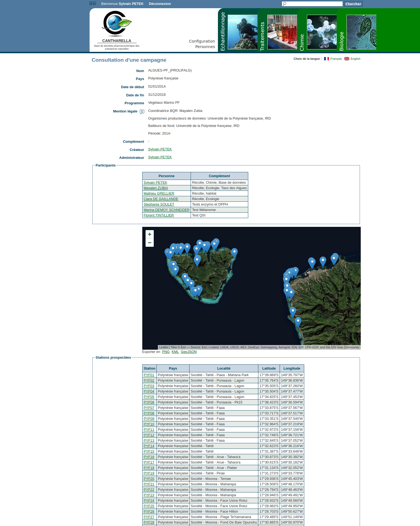Click the search magnifier icon
Screen dimensions: 420x526
285,4
